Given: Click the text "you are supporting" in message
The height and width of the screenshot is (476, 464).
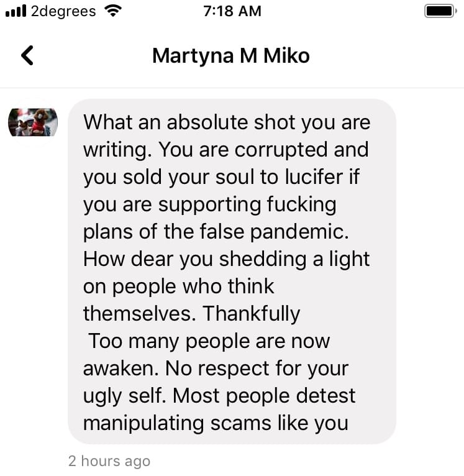Looking at the screenshot, I should (172, 205).
